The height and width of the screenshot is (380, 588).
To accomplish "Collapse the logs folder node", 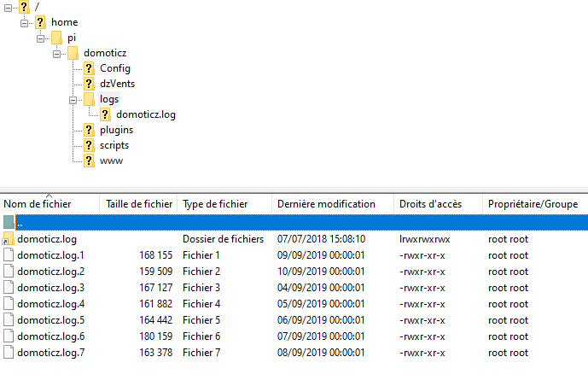I will pos(73,99).
